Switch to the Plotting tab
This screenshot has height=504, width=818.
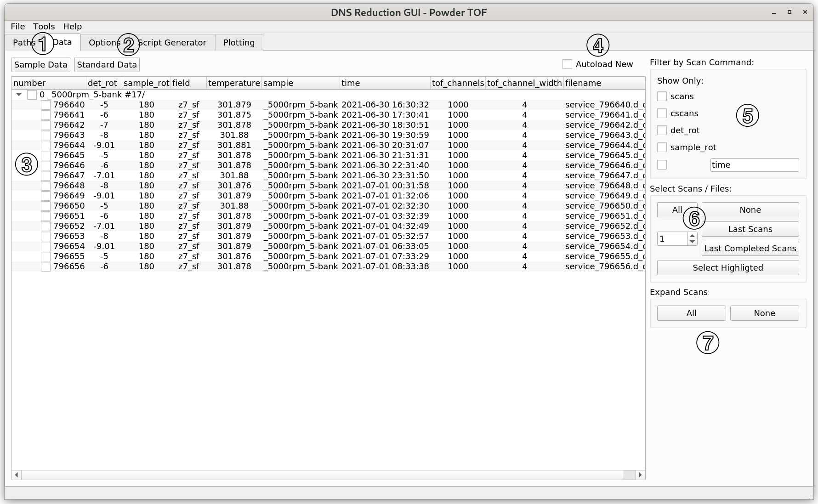point(239,43)
